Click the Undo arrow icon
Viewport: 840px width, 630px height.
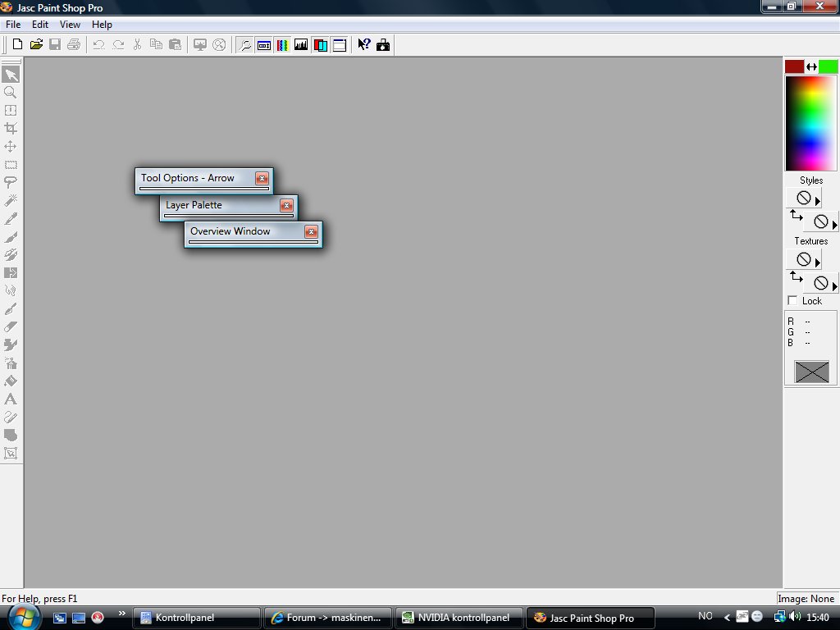[98, 44]
